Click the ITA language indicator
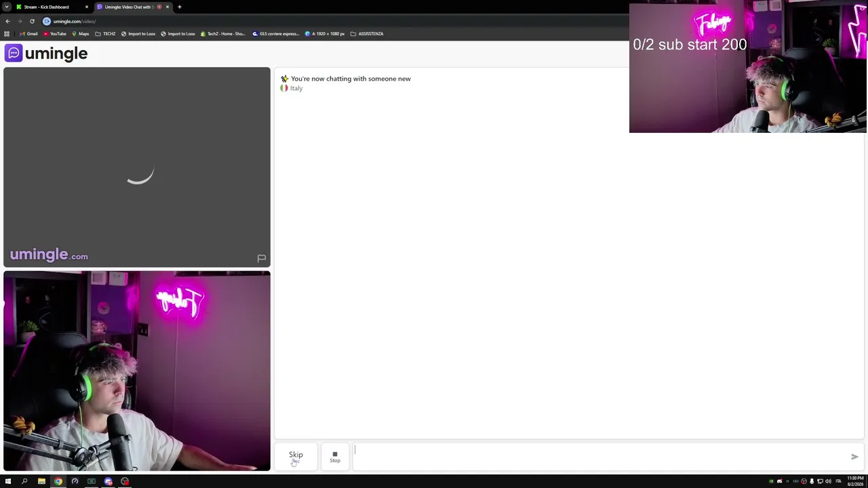This screenshot has height=488, width=868. pyautogui.click(x=838, y=481)
